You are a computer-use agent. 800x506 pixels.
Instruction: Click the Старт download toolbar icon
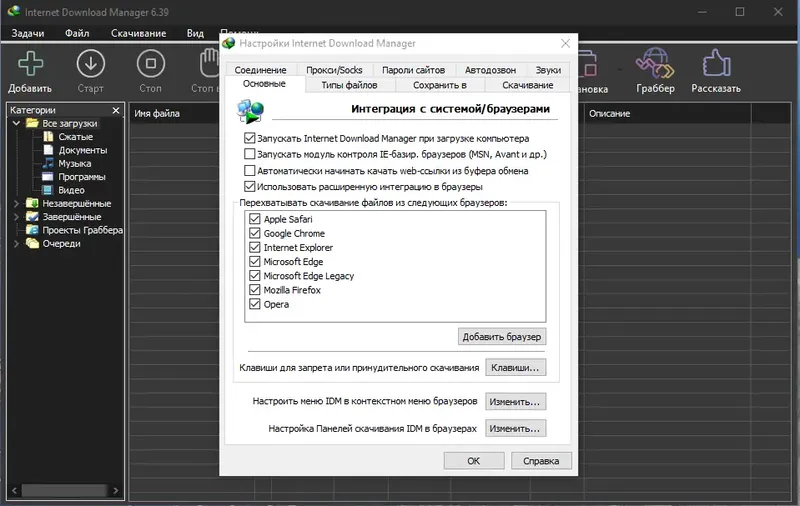point(90,64)
